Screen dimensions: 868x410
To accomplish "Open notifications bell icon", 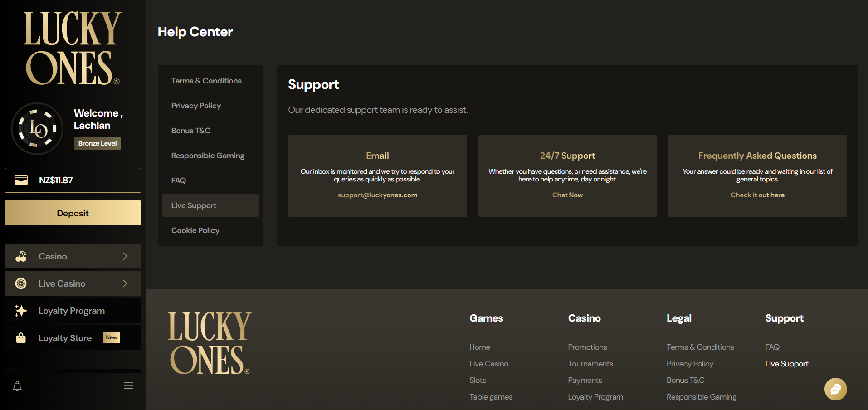I will tap(17, 386).
